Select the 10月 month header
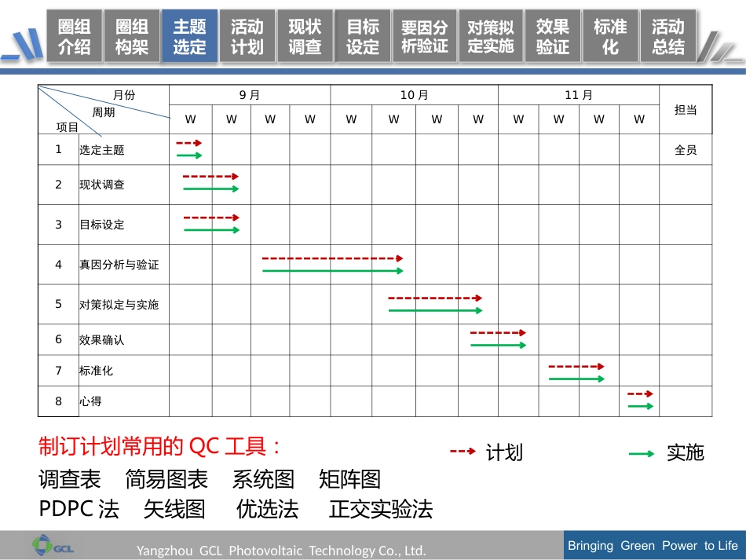Viewport: 746px width, 560px height. pyautogui.click(x=415, y=95)
